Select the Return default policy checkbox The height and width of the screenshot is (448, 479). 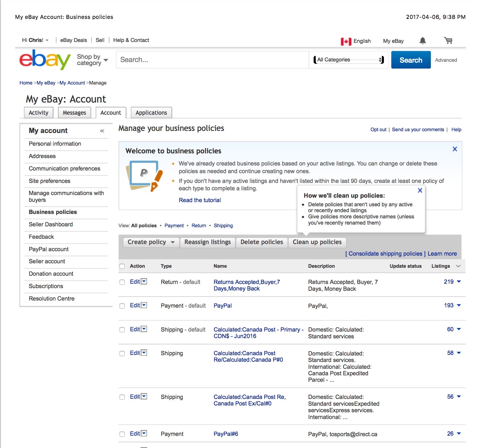pos(122,282)
